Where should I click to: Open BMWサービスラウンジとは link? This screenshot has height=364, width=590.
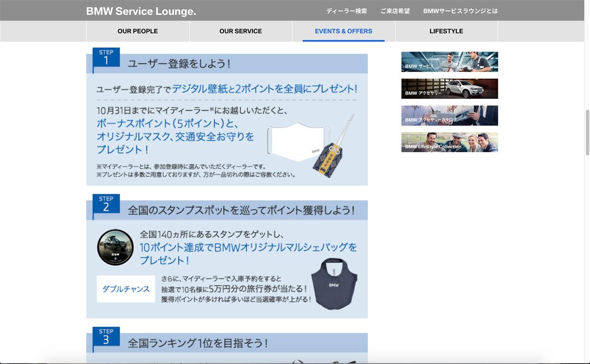[460, 11]
